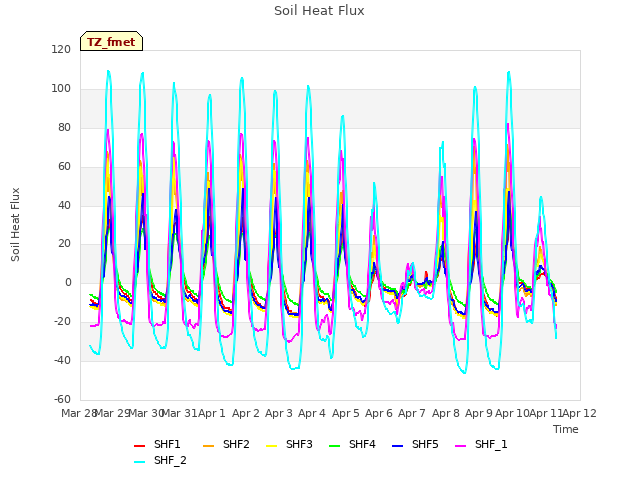The height and width of the screenshot is (480, 640).
Task: Click the Apr 12 x-axis date label
Action: click(x=580, y=413)
